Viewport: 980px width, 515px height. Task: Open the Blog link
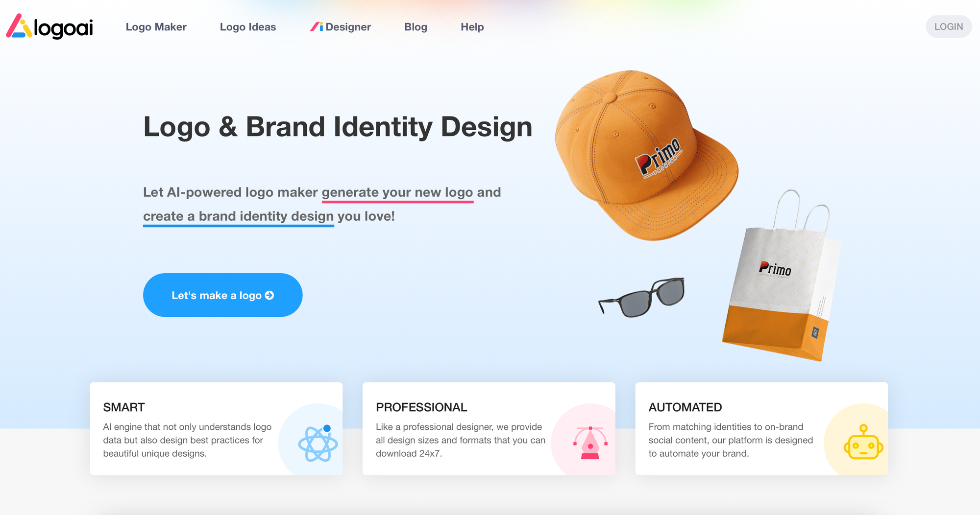coord(416,27)
